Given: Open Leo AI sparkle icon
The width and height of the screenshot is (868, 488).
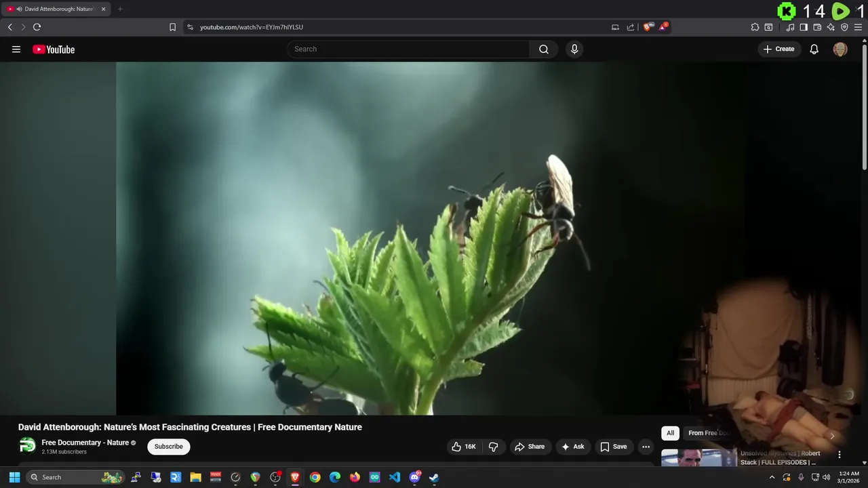Looking at the screenshot, I should (x=831, y=27).
